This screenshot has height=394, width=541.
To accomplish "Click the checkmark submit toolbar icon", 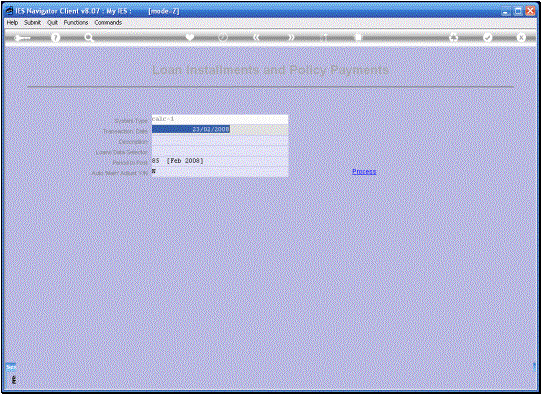I will point(487,37).
